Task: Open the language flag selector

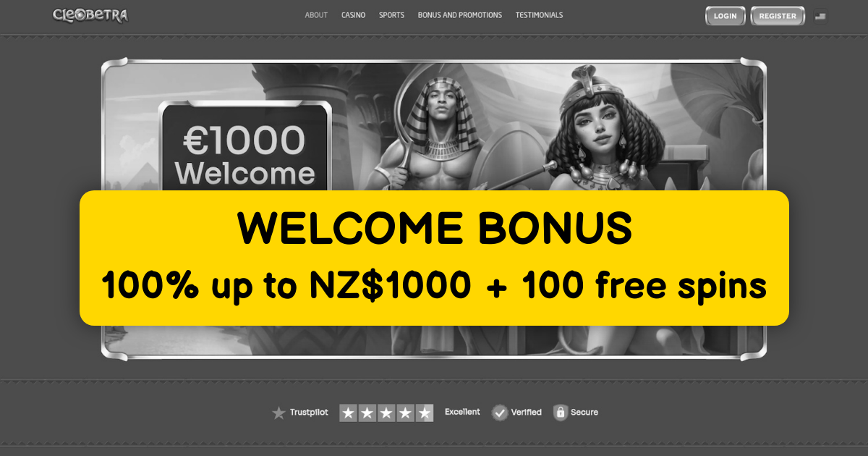Action: click(x=820, y=16)
